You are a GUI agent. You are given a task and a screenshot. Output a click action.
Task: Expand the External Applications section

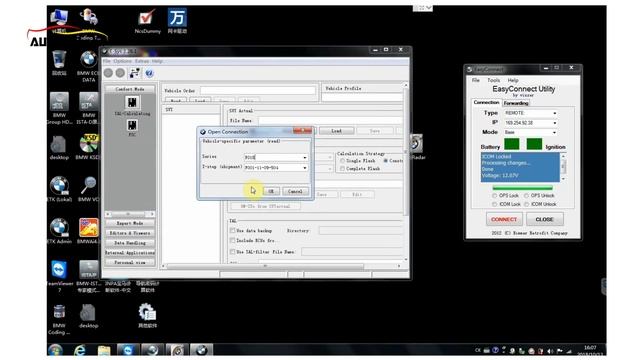[130, 253]
